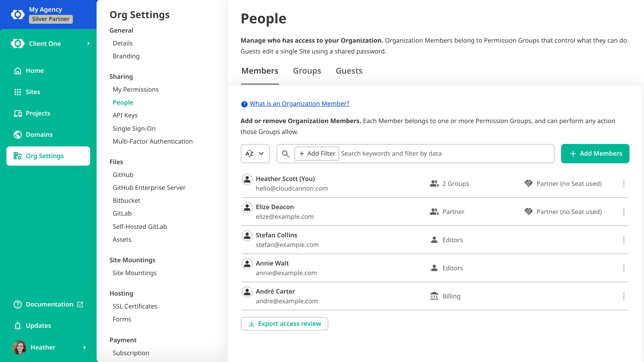The image size is (644, 362).
Task: Expand the Heather user menu arrow
Action: (85, 347)
